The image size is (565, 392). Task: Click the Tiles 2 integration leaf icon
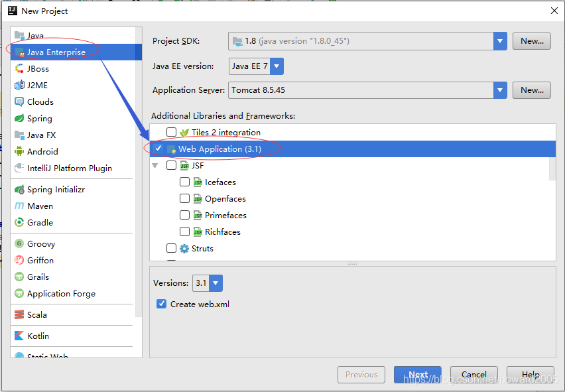coord(184,133)
